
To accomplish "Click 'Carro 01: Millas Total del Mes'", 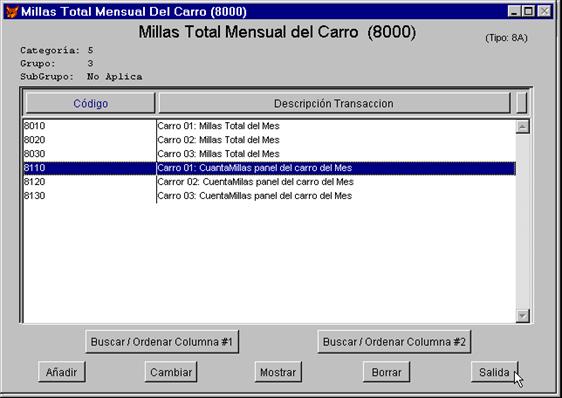I will click(218, 126).
